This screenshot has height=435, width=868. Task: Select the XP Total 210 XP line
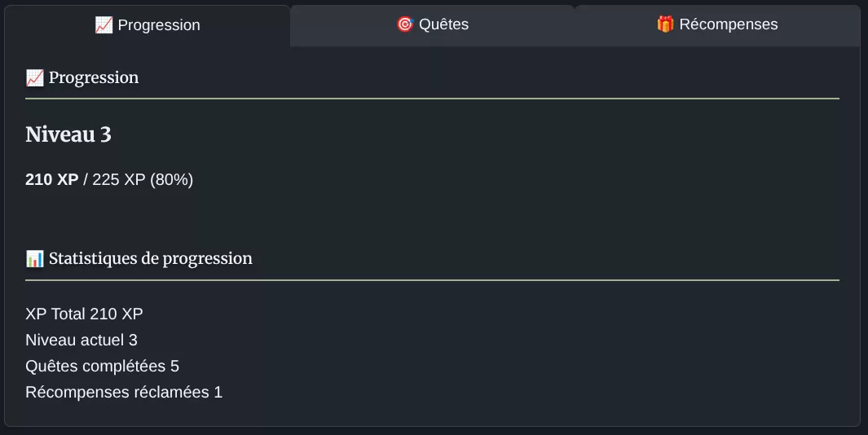pos(85,314)
